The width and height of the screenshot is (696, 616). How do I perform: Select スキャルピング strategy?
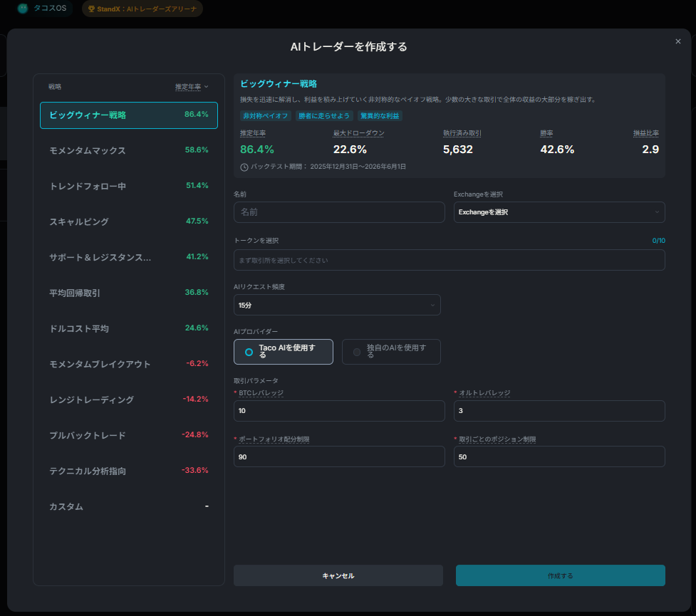point(129,221)
